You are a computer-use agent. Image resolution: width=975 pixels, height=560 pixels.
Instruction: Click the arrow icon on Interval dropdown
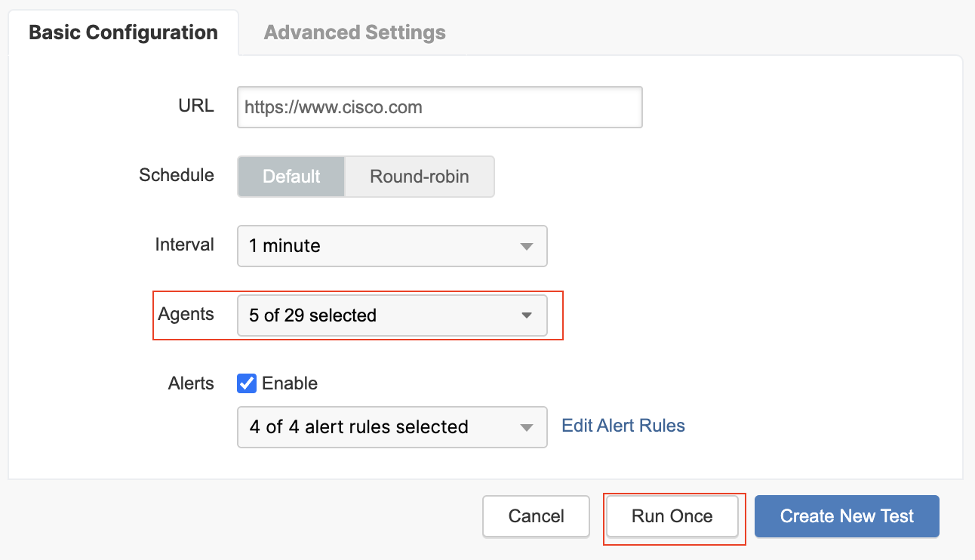tap(527, 247)
